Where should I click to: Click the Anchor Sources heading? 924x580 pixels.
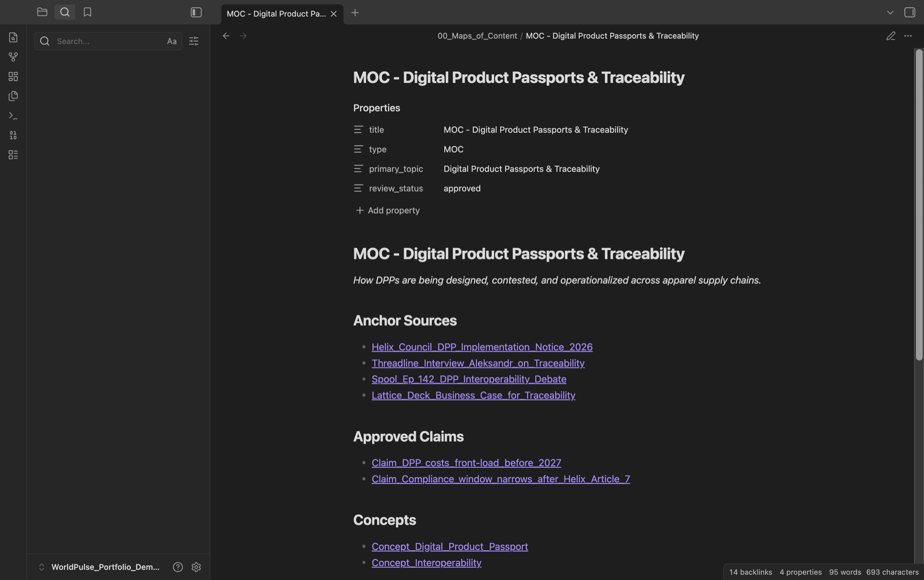[405, 321]
